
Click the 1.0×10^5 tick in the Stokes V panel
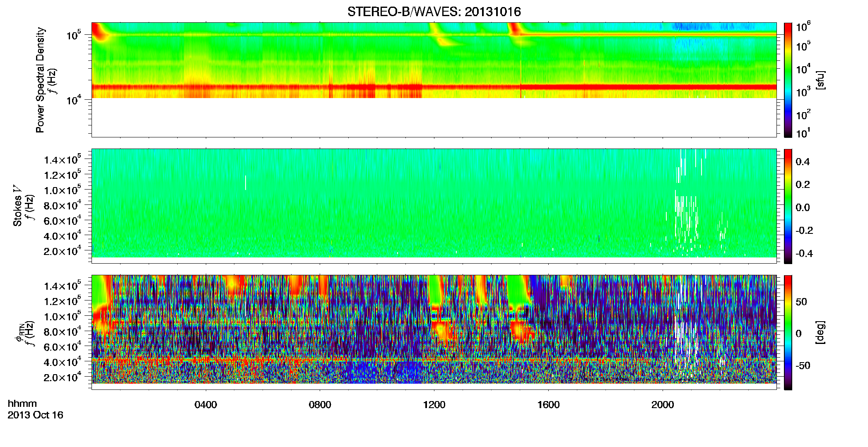pos(63,190)
